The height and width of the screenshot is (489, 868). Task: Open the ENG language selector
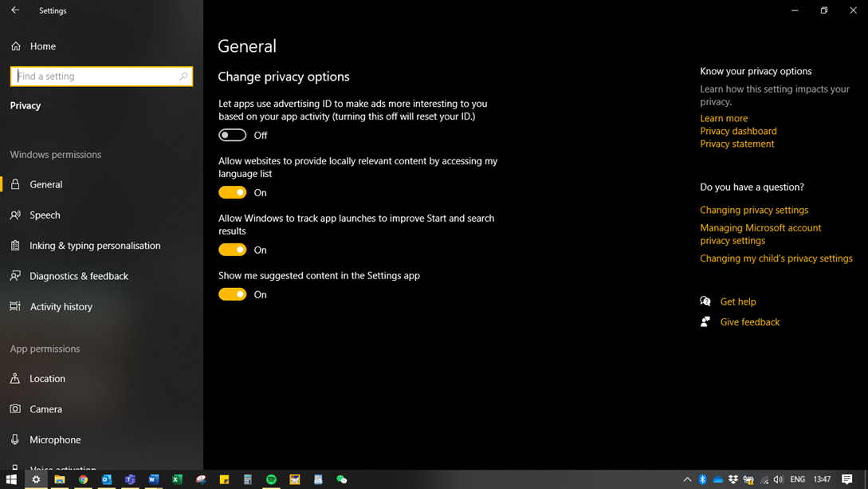pos(797,479)
